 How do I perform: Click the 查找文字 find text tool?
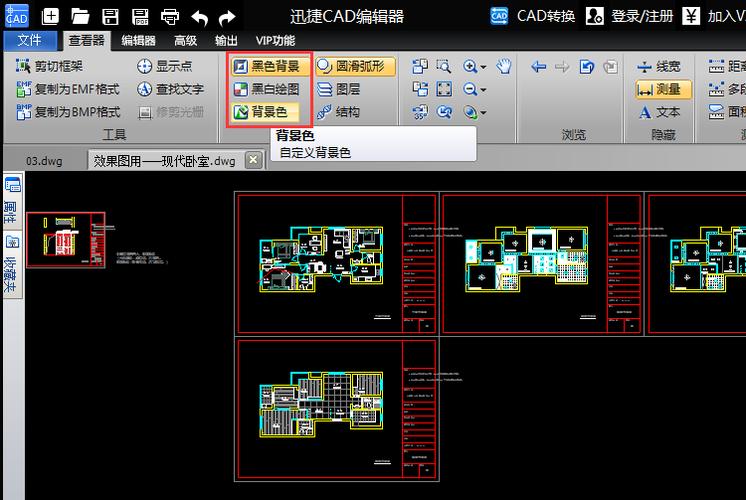170,89
